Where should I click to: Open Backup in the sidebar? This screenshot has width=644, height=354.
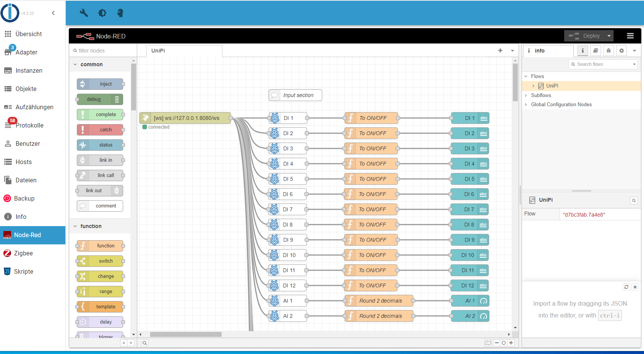[33, 198]
